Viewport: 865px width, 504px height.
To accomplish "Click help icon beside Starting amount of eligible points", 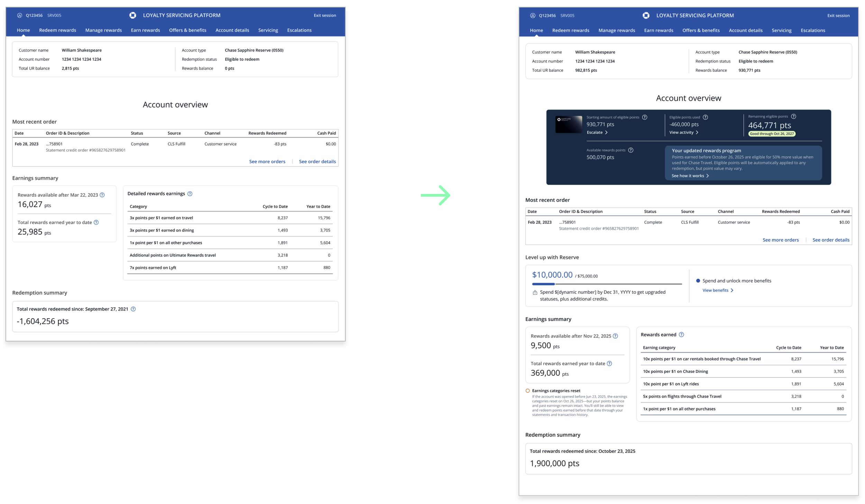I will [645, 117].
